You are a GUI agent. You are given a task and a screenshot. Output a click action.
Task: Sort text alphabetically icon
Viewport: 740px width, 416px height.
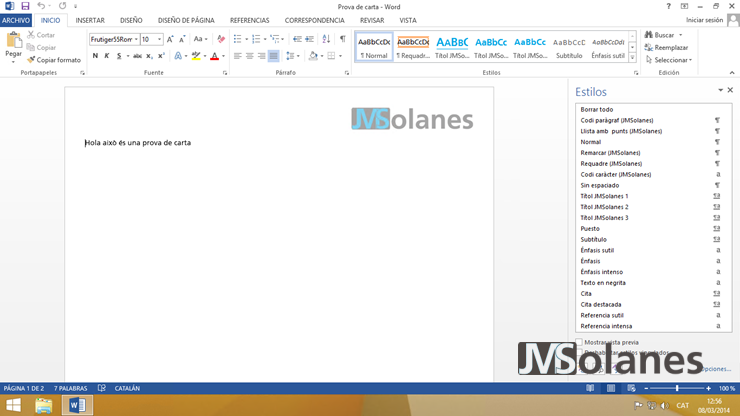pyautogui.click(x=326, y=39)
